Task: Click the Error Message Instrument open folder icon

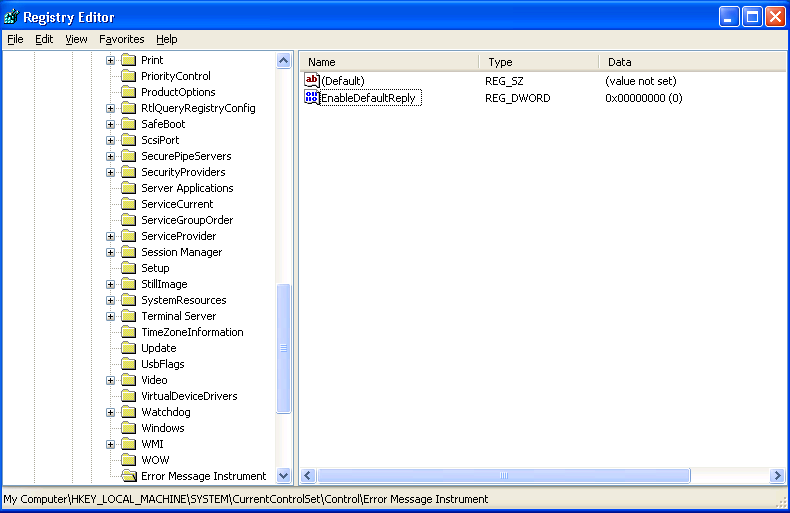Action: [129, 476]
